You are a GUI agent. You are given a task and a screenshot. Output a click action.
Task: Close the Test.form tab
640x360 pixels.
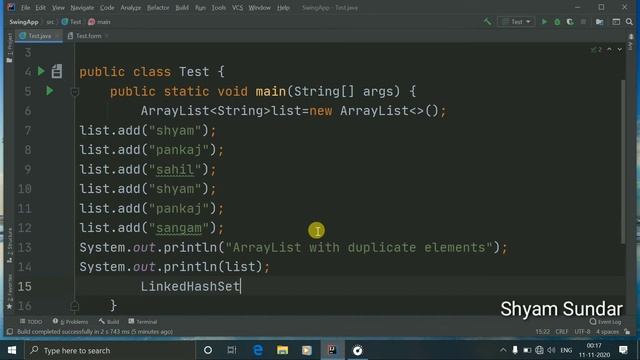(107, 36)
